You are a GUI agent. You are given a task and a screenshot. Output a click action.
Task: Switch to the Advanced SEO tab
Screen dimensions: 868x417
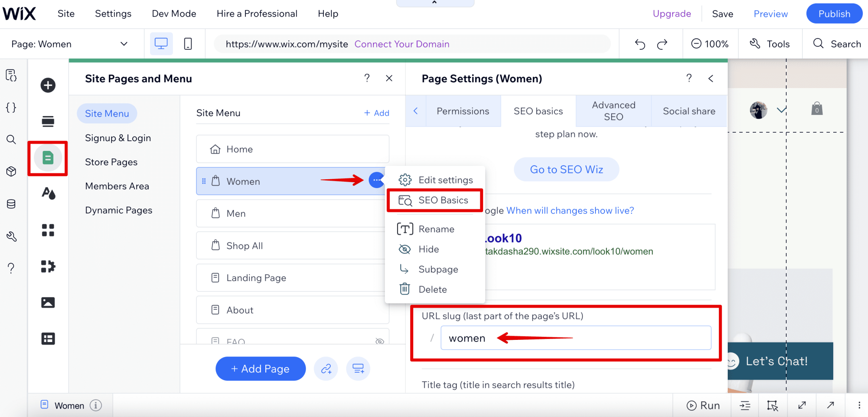click(613, 111)
